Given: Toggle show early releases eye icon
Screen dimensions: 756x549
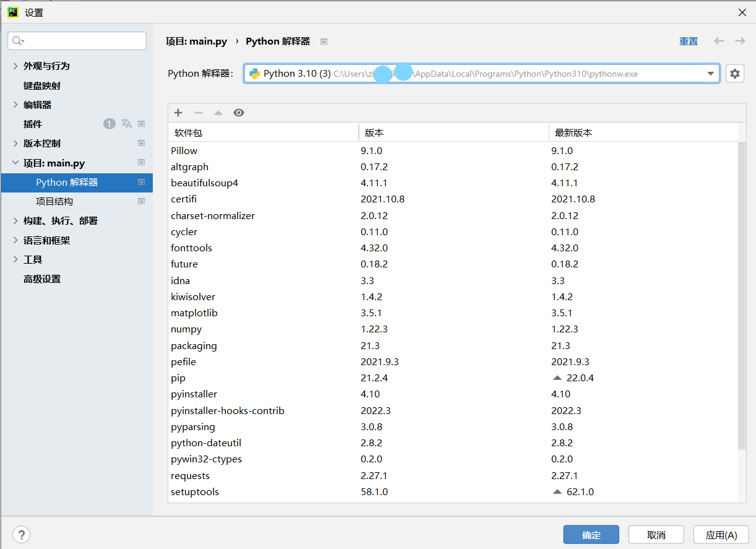Looking at the screenshot, I should point(239,113).
